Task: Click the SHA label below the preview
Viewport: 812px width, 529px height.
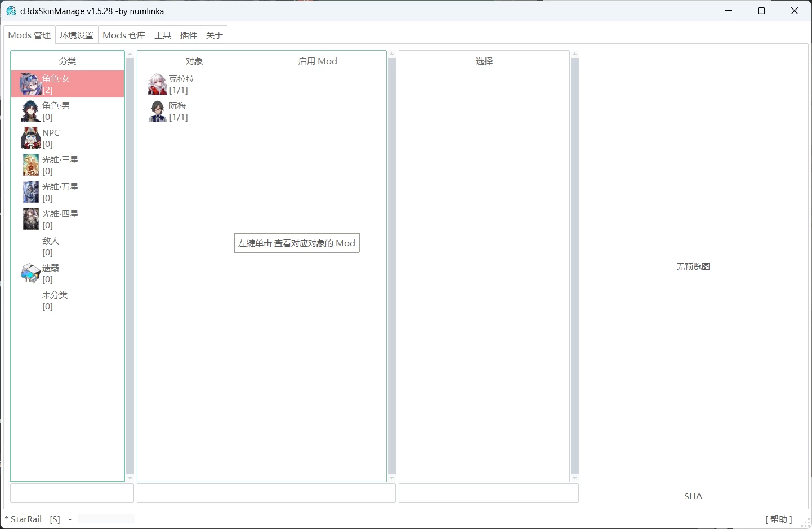Action: (693, 496)
